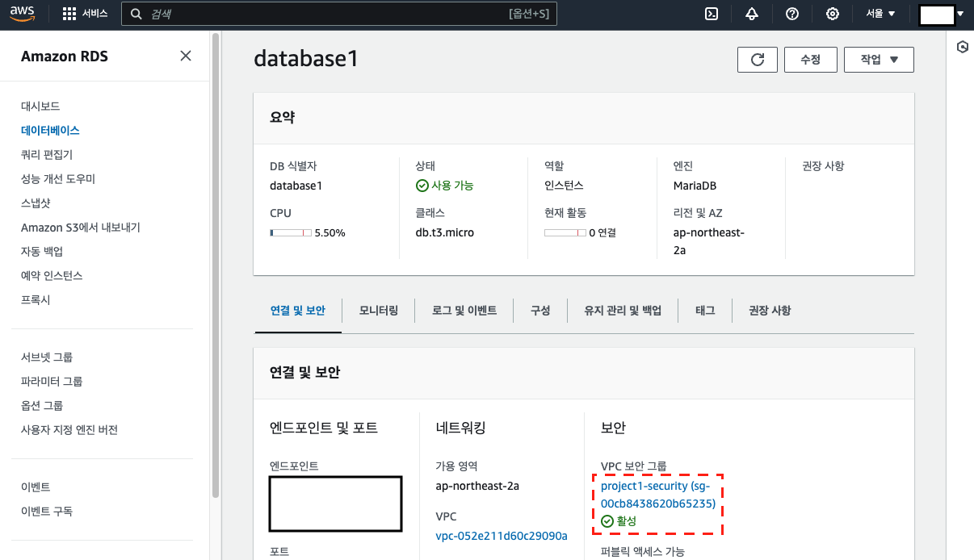Open Amazon S3에서 내보내기 link
The width and height of the screenshot is (974, 560).
[81, 228]
